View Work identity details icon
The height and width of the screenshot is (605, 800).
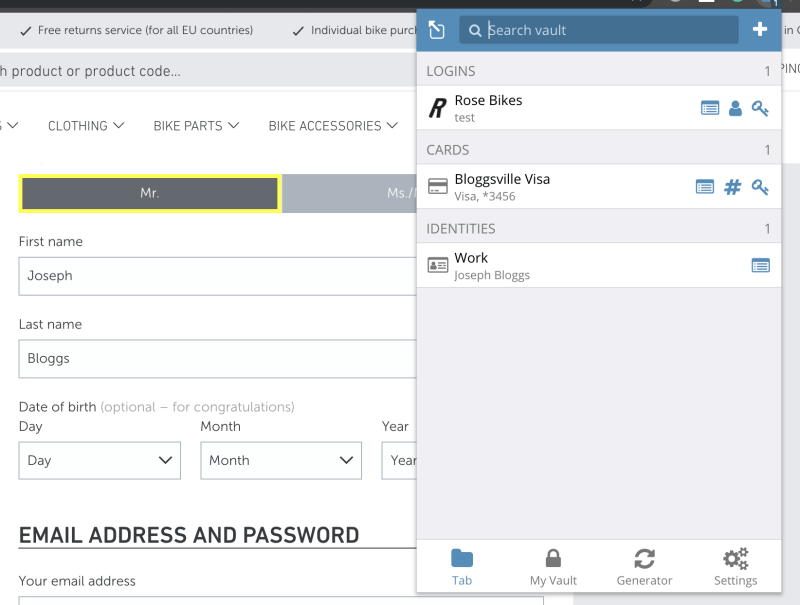(x=760, y=265)
